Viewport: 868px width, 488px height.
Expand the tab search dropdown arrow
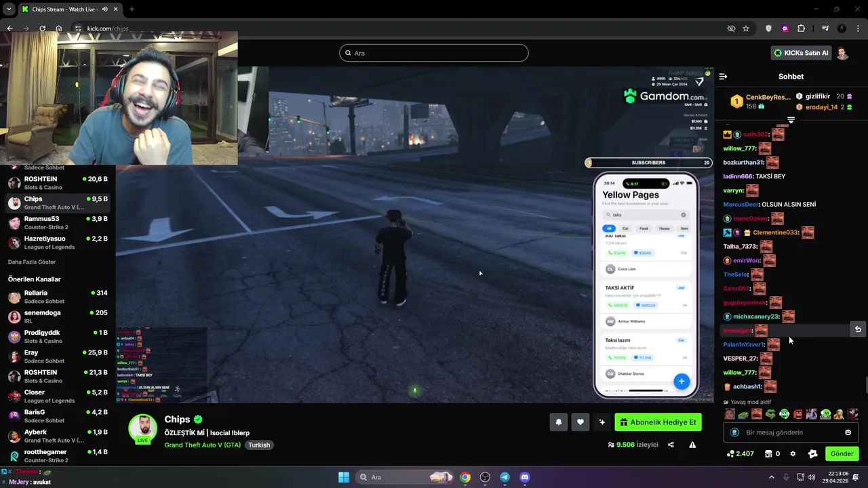click(x=9, y=9)
